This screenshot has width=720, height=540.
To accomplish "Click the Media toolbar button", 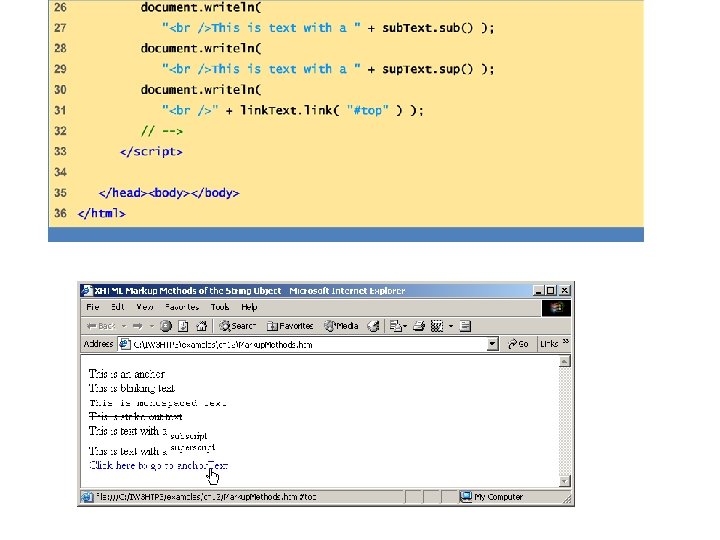I will (x=341, y=326).
